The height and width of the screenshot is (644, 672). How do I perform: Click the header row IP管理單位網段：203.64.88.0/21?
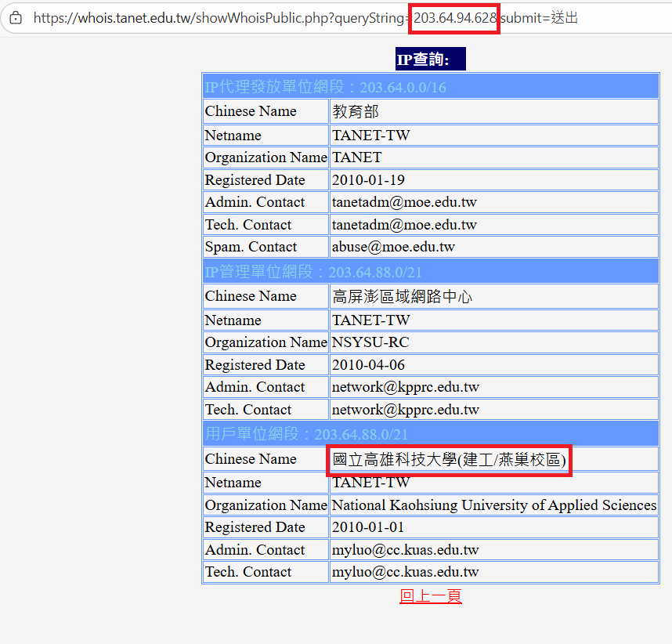[430, 271]
